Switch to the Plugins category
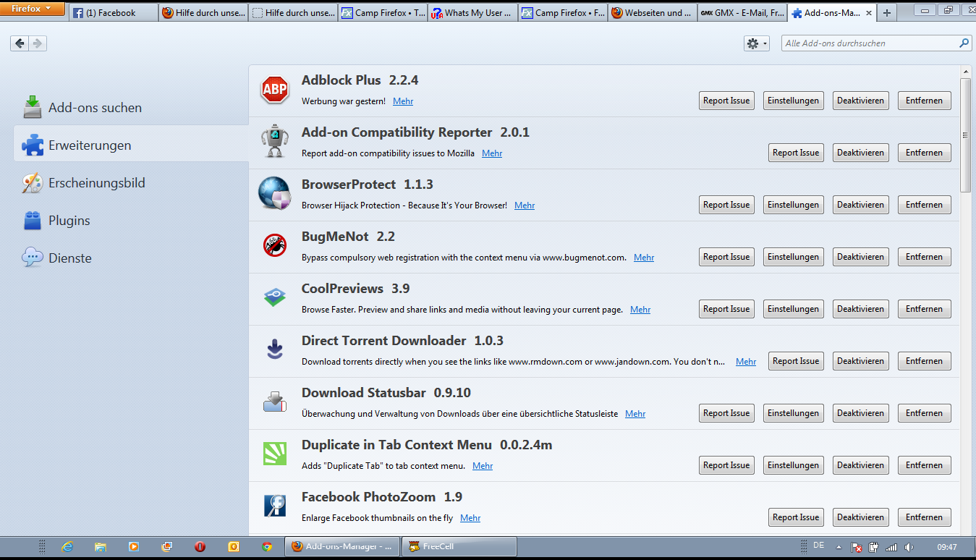The width and height of the screenshot is (976, 560). pos(69,221)
